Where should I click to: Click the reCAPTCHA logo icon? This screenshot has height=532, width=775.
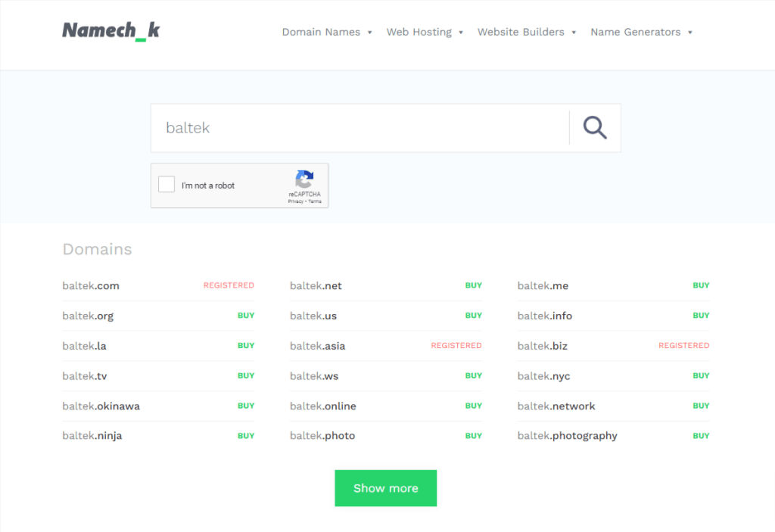(304, 179)
